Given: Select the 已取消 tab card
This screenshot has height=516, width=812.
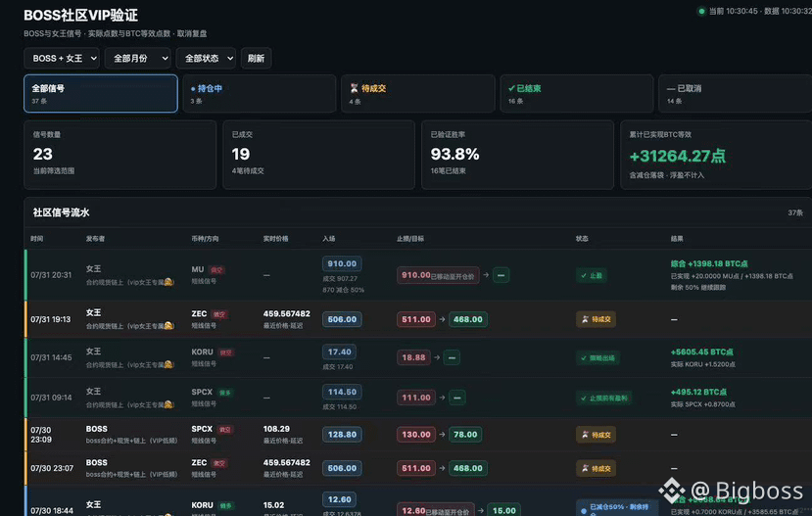Looking at the screenshot, I should pos(736,94).
